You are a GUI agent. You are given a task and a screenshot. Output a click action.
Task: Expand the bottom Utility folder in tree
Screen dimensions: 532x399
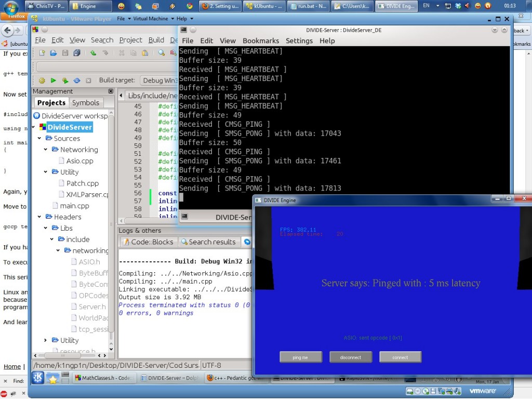[x=46, y=340]
